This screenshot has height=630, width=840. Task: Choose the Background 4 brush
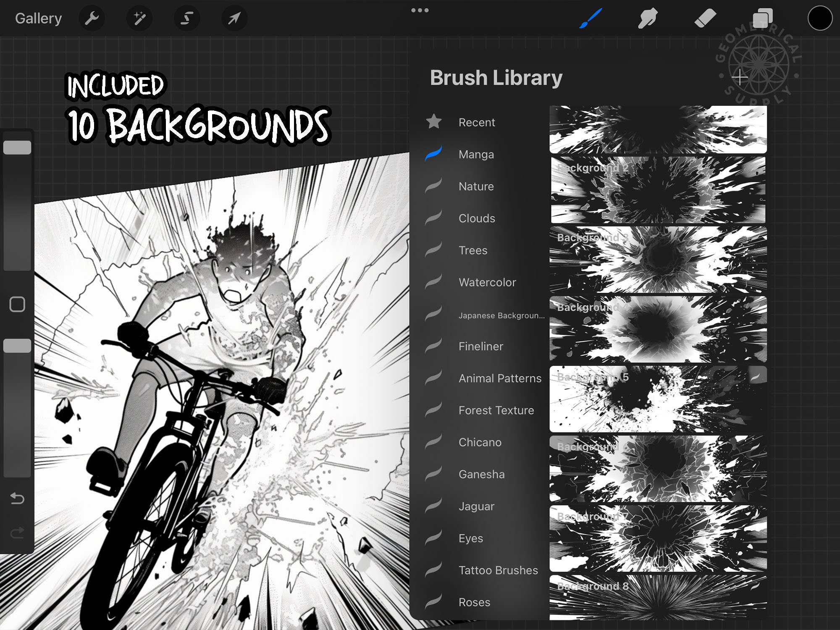(x=658, y=329)
